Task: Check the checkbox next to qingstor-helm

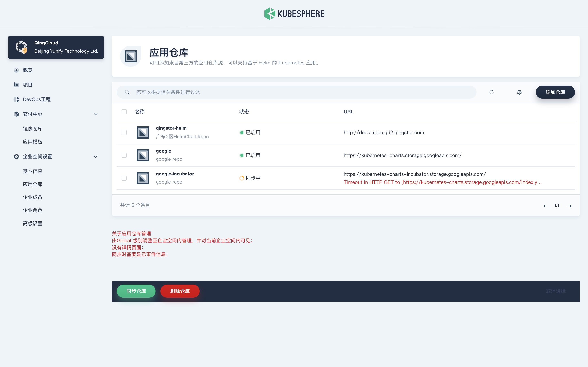Action: point(124,132)
